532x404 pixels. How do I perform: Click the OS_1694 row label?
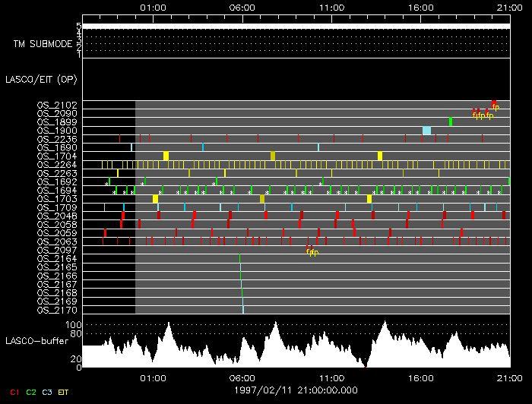pos(56,190)
